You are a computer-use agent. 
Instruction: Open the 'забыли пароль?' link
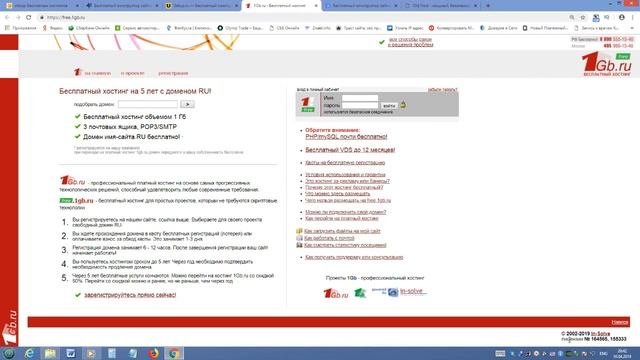point(442,89)
